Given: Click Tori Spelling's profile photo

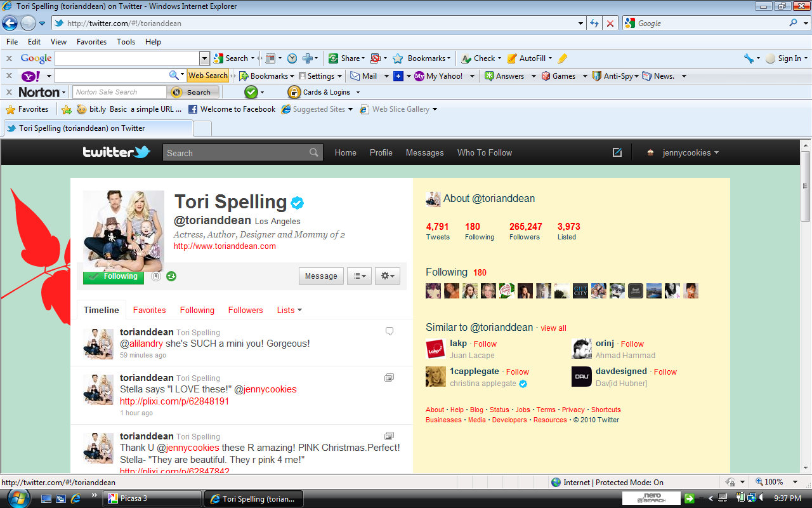Looking at the screenshot, I should click(x=124, y=231).
